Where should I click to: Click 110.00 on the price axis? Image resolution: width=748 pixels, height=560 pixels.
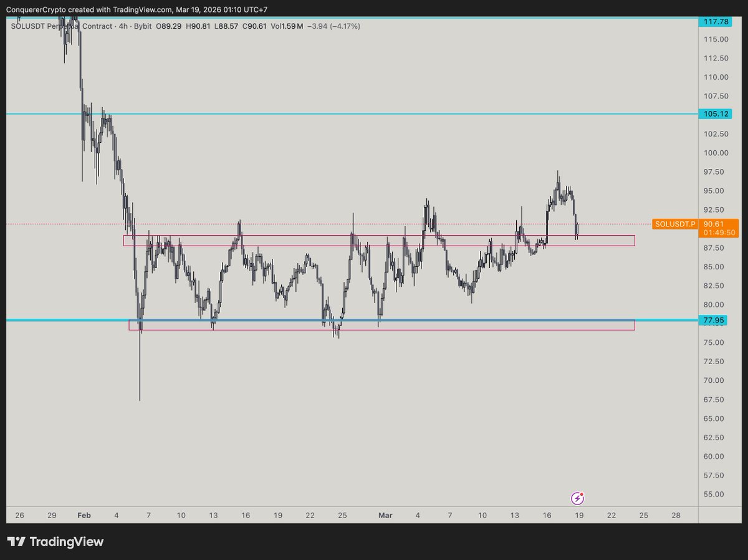tap(716, 77)
